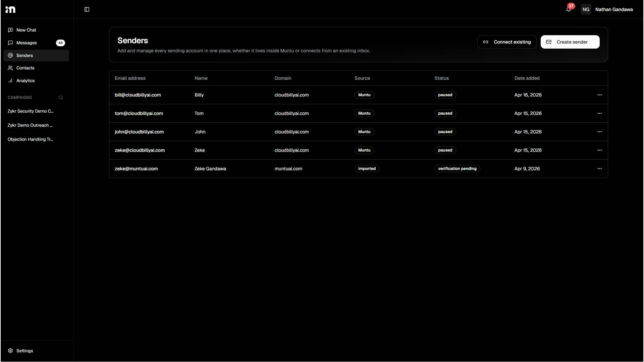This screenshot has width=644, height=362.
Task: Click the Email address column header
Action: click(130, 78)
